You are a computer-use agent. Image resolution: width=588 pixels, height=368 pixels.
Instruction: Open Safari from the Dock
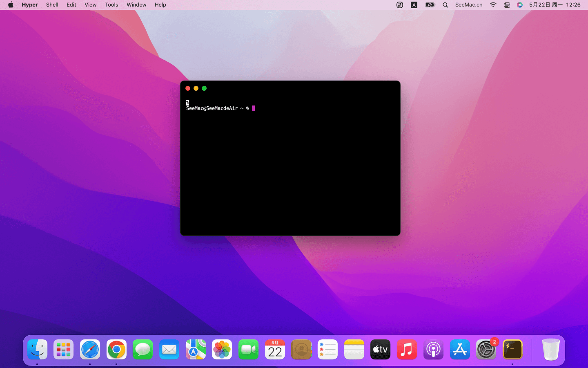pos(90,350)
